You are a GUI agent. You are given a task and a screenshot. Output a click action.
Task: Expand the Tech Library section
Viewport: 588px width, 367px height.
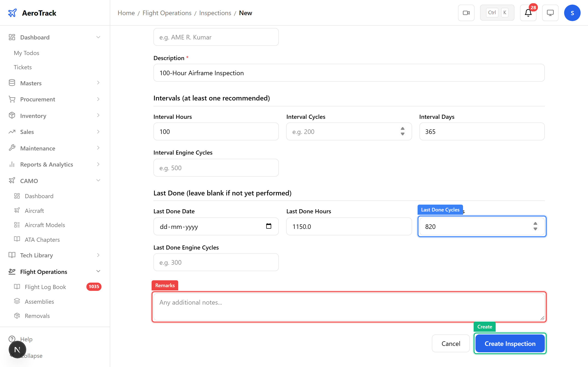(x=98, y=255)
